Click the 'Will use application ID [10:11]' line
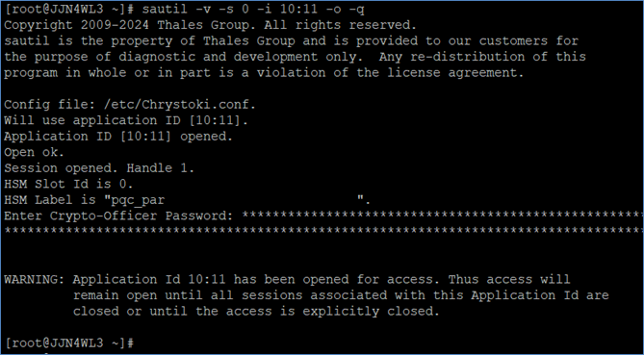This screenshot has width=644, height=355. click(x=126, y=120)
